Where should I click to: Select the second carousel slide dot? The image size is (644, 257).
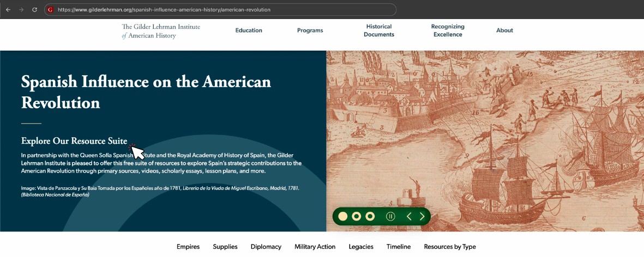tap(357, 216)
